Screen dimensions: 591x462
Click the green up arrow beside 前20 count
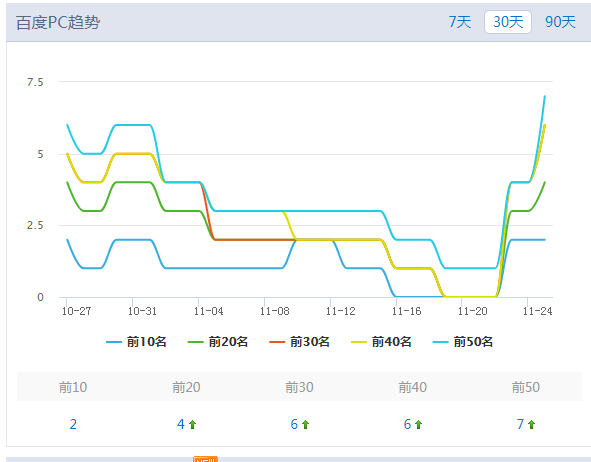(x=192, y=425)
